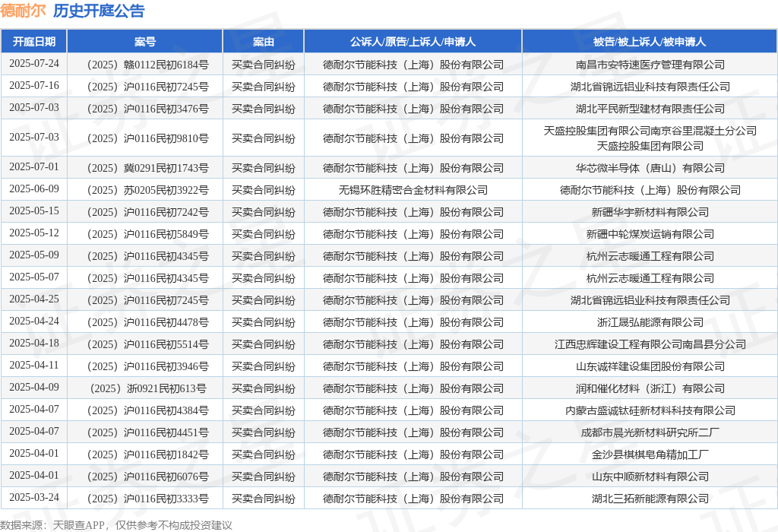Image resolution: width=778 pixels, height=532 pixels.
Task: Click defendant 金沙县棋棋皂角精加工厂
Action: click(x=650, y=454)
